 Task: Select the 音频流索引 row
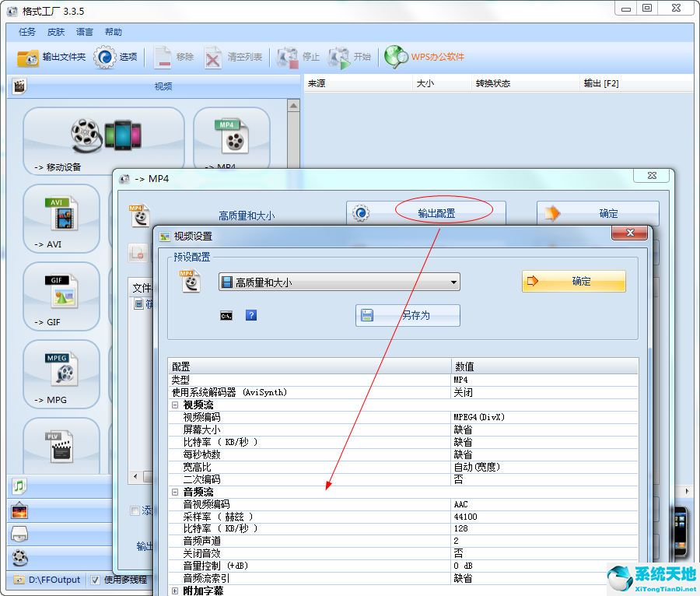pyautogui.click(x=404, y=579)
